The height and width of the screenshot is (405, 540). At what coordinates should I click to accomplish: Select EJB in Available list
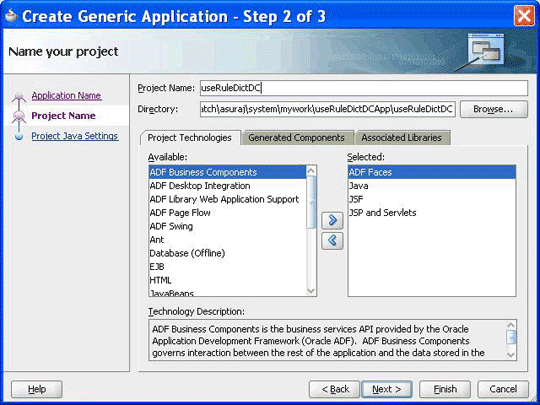(227, 267)
